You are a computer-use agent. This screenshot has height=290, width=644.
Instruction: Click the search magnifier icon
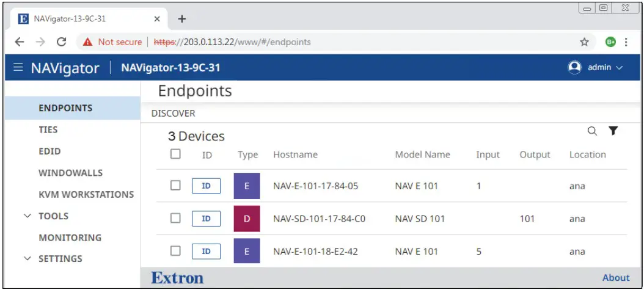coord(592,131)
